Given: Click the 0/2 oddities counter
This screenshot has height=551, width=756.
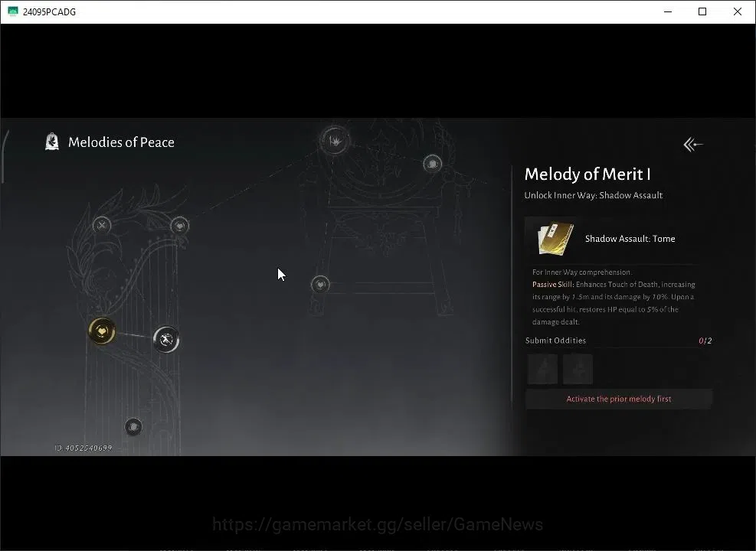Looking at the screenshot, I should pyautogui.click(x=705, y=341).
